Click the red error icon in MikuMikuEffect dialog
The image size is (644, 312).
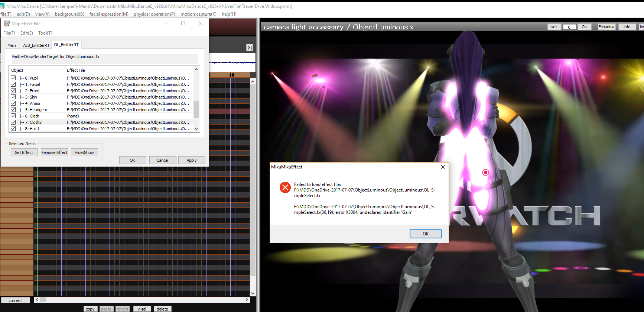click(x=285, y=187)
